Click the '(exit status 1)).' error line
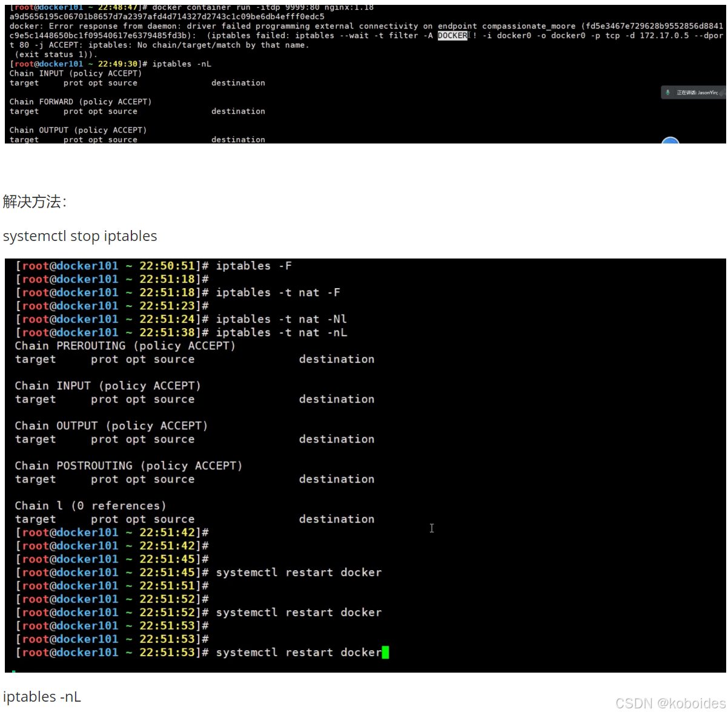 click(x=56, y=54)
